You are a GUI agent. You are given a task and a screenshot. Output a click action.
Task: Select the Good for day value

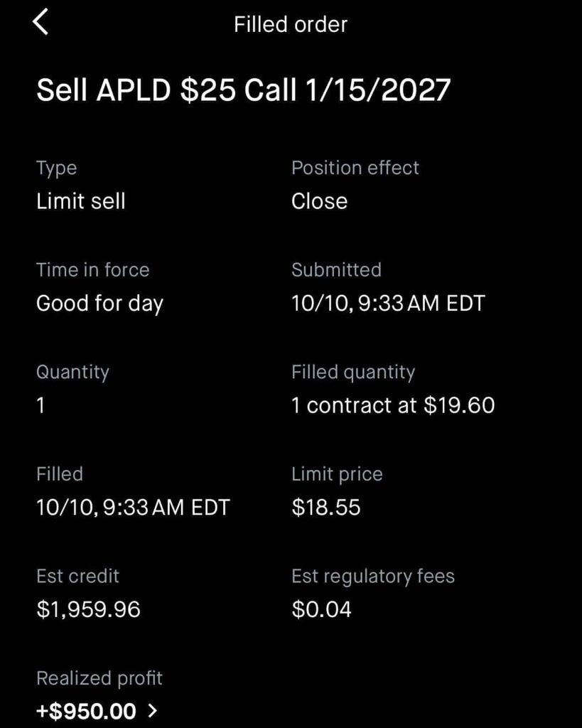pos(99,304)
